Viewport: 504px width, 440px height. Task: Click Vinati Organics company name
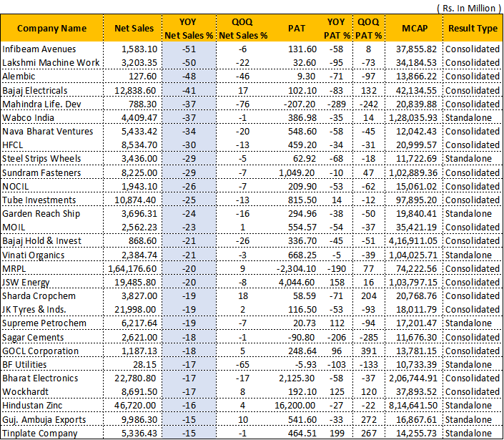[34, 255]
